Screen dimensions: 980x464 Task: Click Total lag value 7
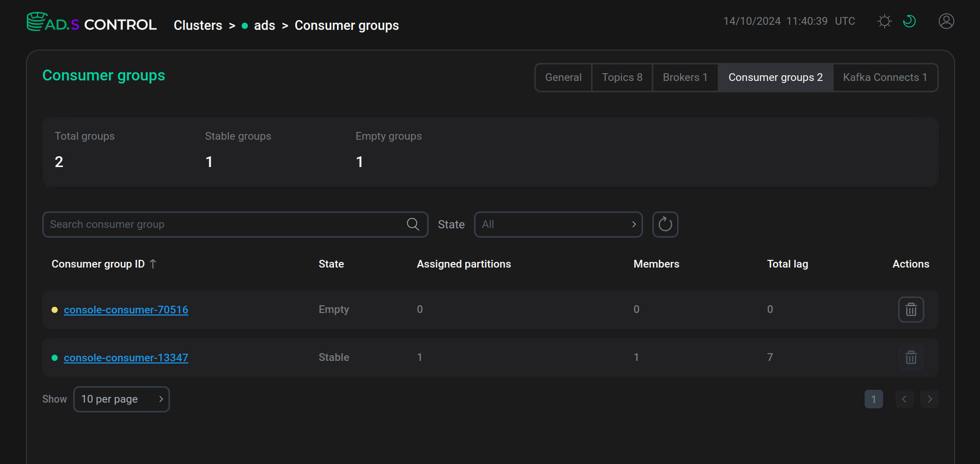pyautogui.click(x=770, y=357)
